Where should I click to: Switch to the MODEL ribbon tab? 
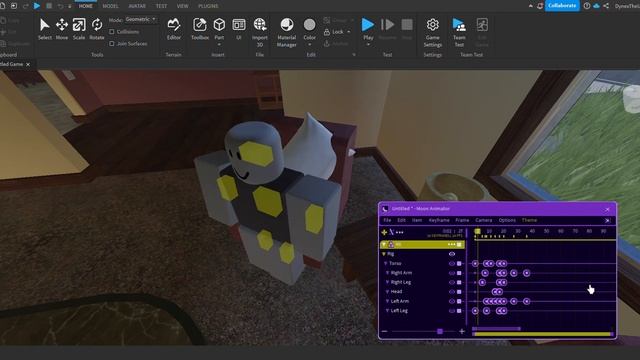(110, 6)
